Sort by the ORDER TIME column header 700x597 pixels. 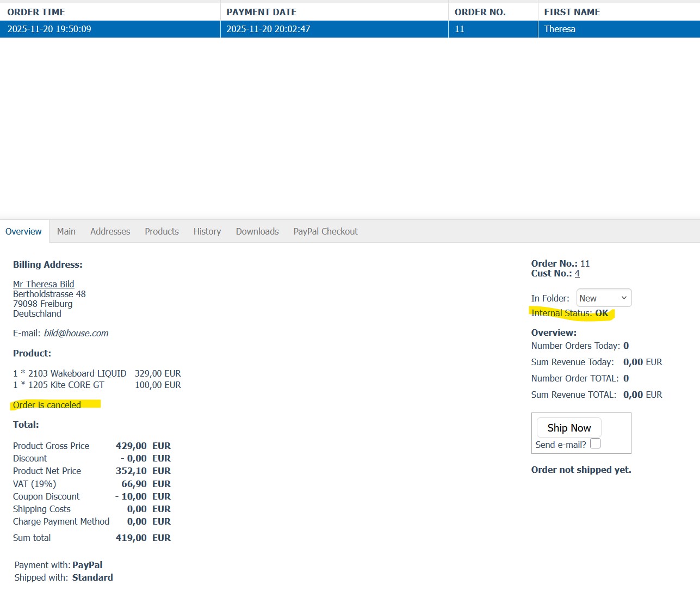point(36,12)
